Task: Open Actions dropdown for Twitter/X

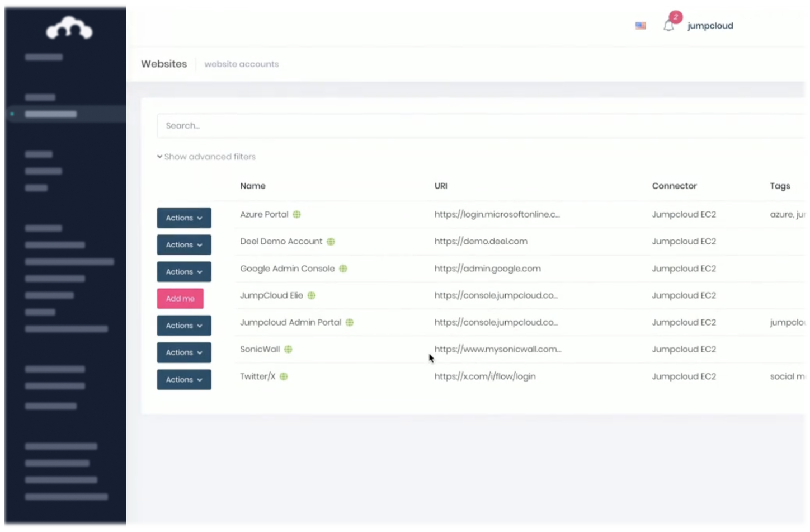Action: pyautogui.click(x=184, y=380)
